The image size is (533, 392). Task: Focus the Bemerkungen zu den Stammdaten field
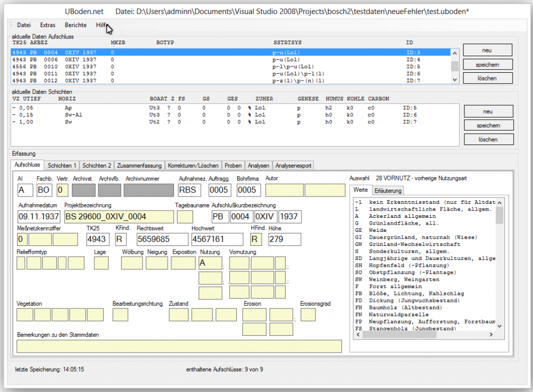pos(179,346)
